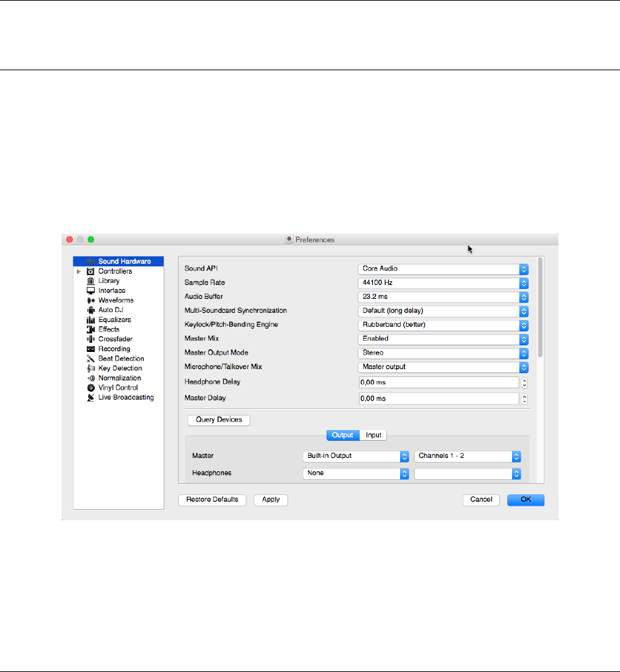
Task: Open the Audio Buffer dropdown
Action: tap(442, 297)
